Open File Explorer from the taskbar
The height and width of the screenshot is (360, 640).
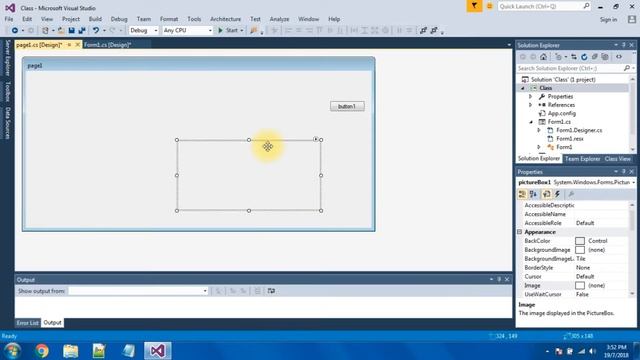71,351
